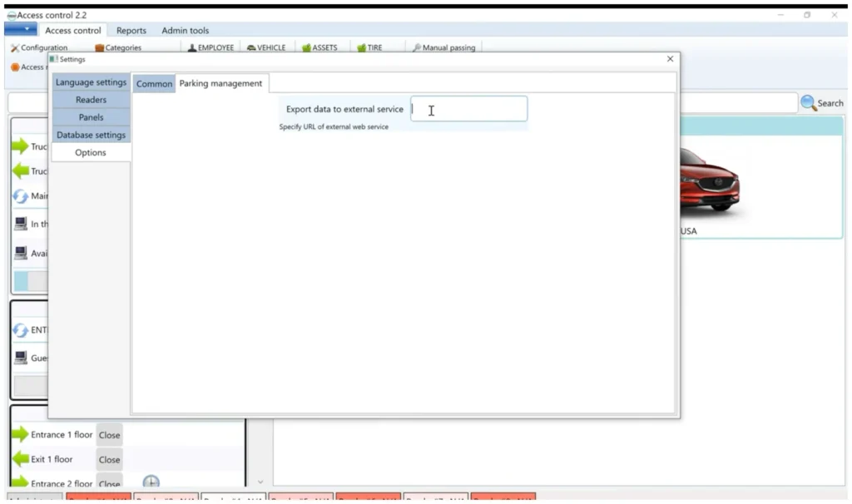The height and width of the screenshot is (504, 852).
Task: Click the down chevron under the doors list
Action: coord(260,482)
